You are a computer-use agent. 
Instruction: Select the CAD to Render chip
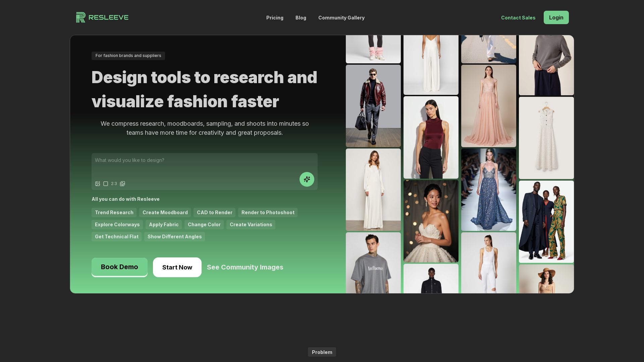tap(214, 213)
